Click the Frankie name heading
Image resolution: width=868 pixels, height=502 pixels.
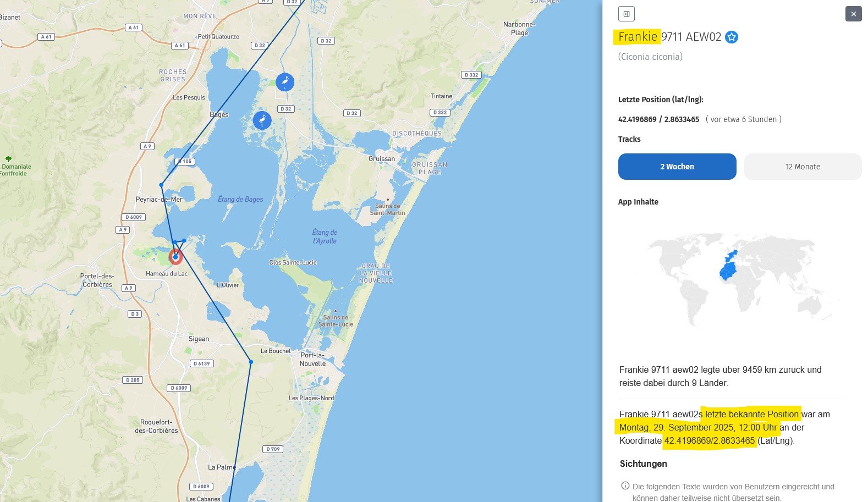point(637,37)
